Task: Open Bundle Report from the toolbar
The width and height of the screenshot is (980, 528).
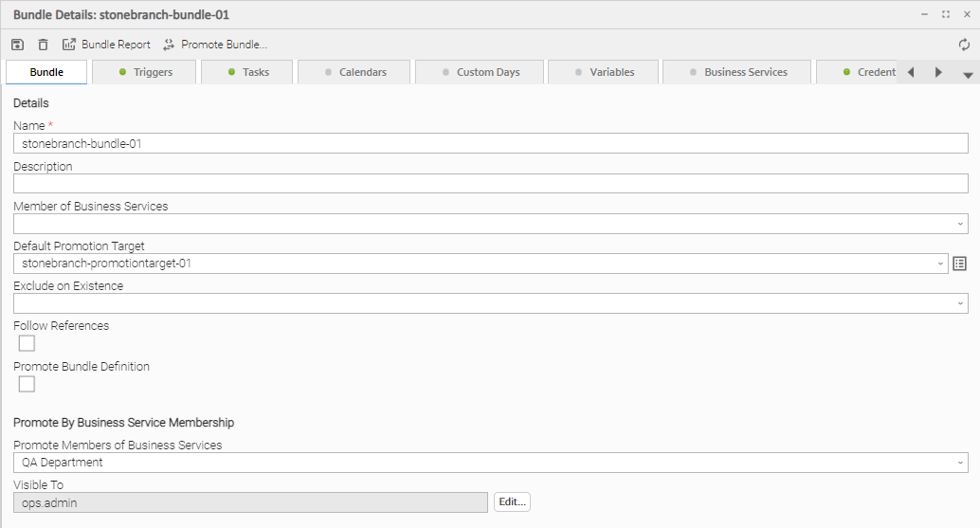Action: click(106, 45)
